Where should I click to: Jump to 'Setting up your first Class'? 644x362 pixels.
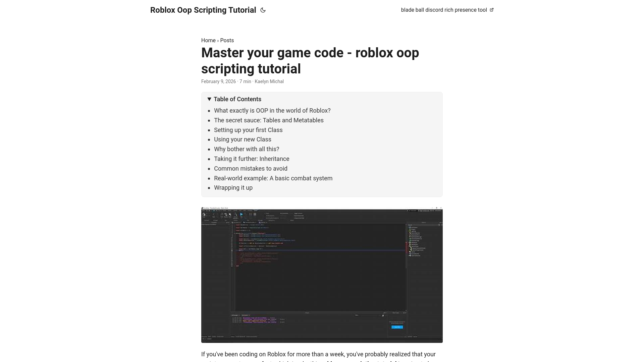click(x=248, y=130)
